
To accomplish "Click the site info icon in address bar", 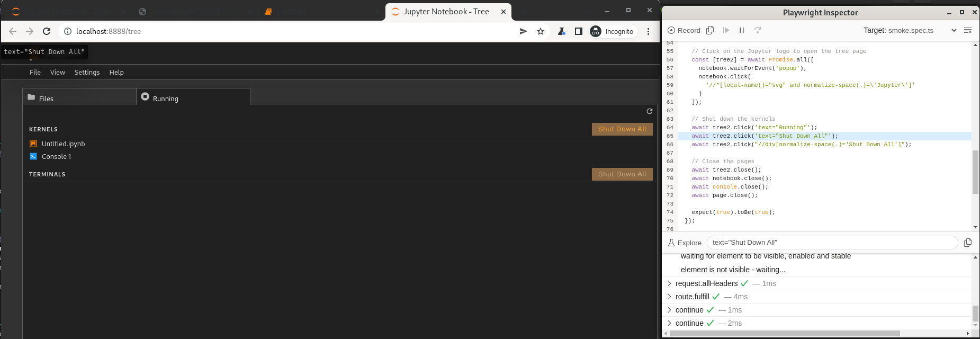I will point(68,31).
